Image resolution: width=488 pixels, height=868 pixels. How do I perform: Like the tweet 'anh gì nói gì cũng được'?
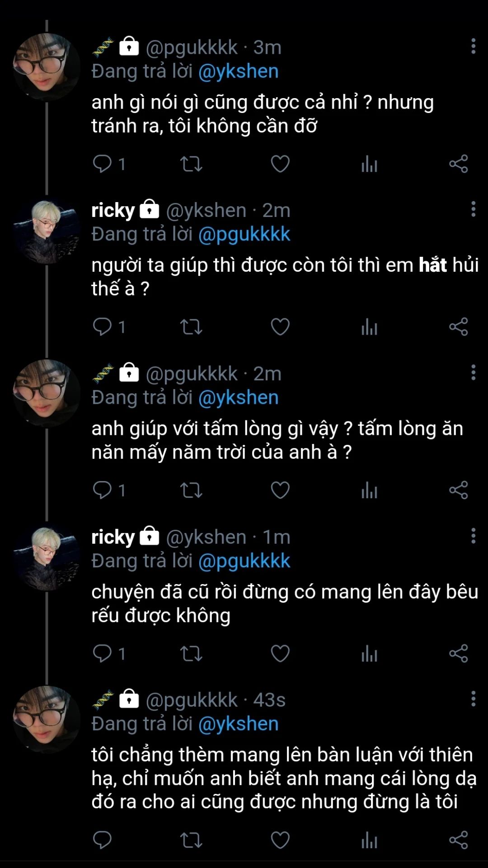click(x=280, y=164)
